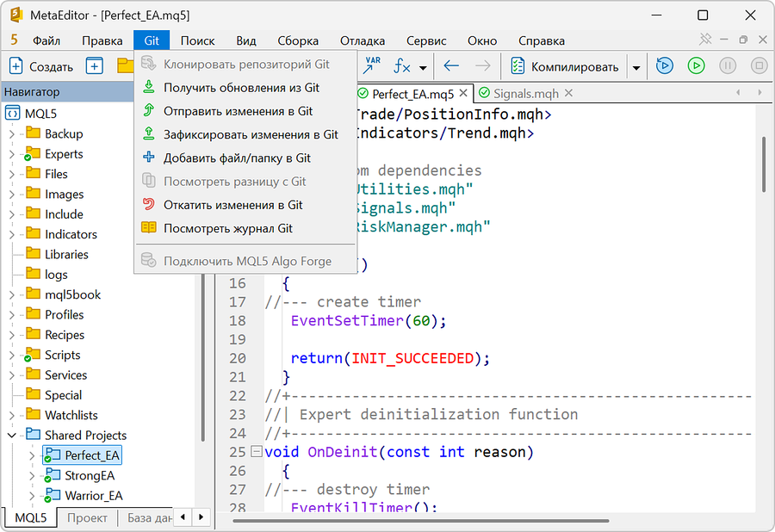Click the green push arrow icon in the Git menu
Screen dimensions: 775x532
149,110
